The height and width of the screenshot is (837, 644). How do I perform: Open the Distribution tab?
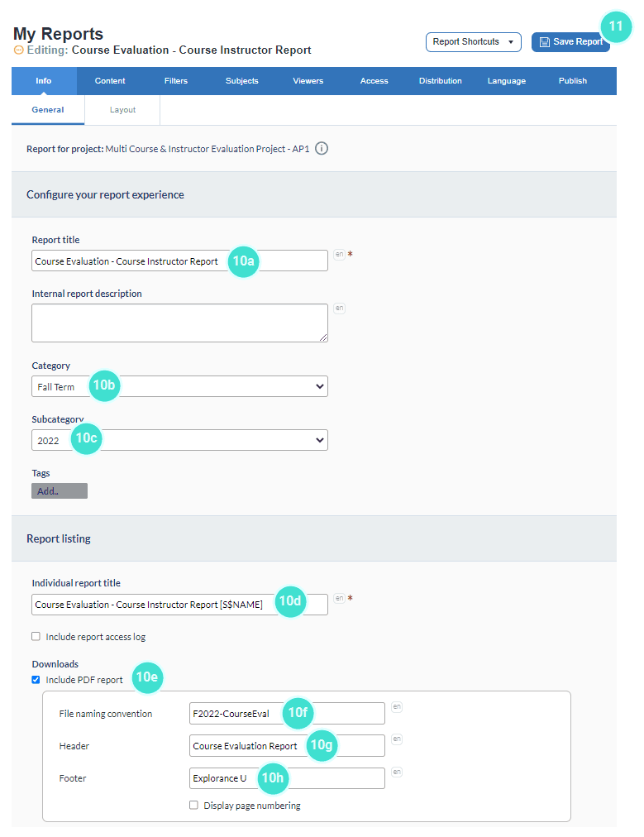pos(441,81)
